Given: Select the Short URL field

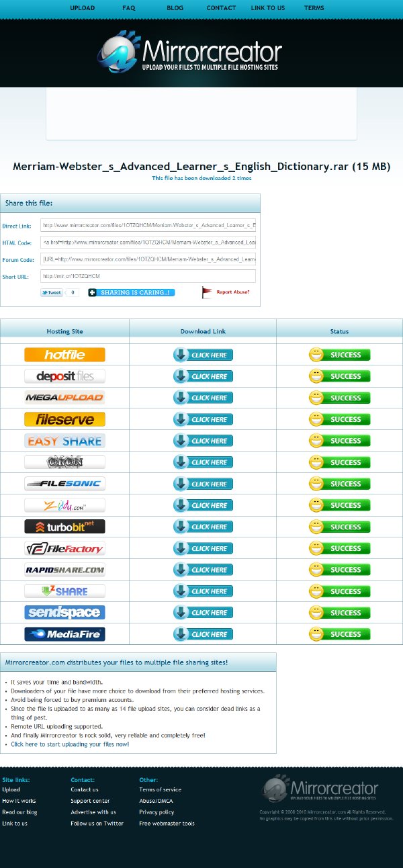Looking at the screenshot, I should pos(148,276).
